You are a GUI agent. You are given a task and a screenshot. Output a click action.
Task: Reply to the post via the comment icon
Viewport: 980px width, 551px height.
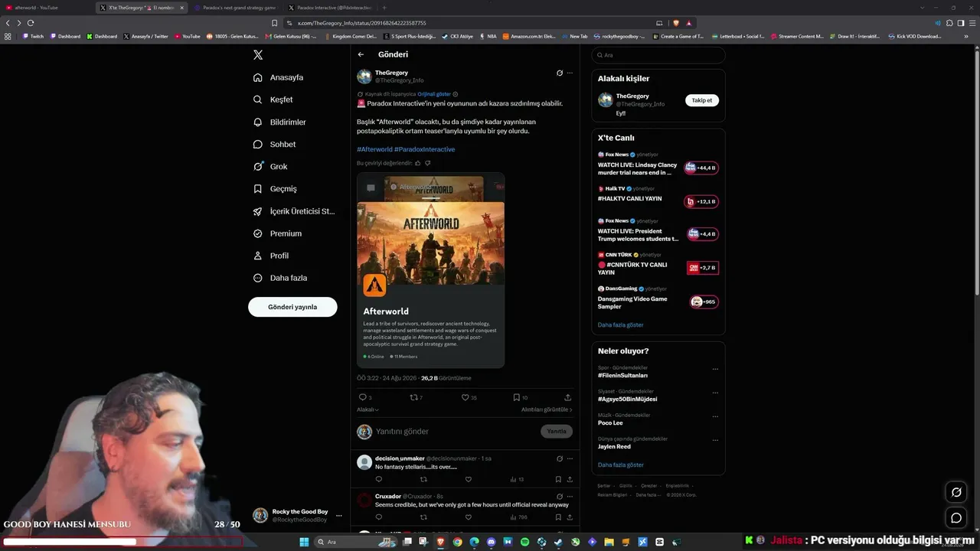[362, 397]
